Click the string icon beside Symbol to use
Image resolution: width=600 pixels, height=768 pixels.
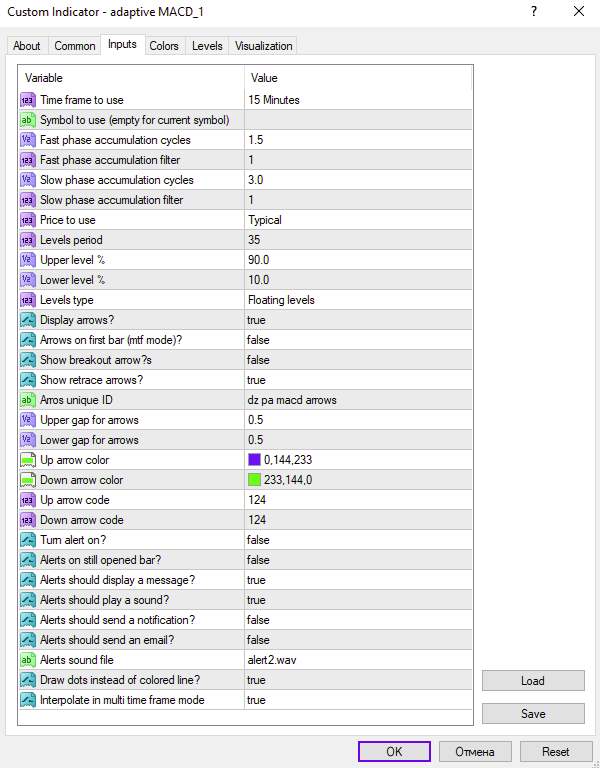coord(27,120)
